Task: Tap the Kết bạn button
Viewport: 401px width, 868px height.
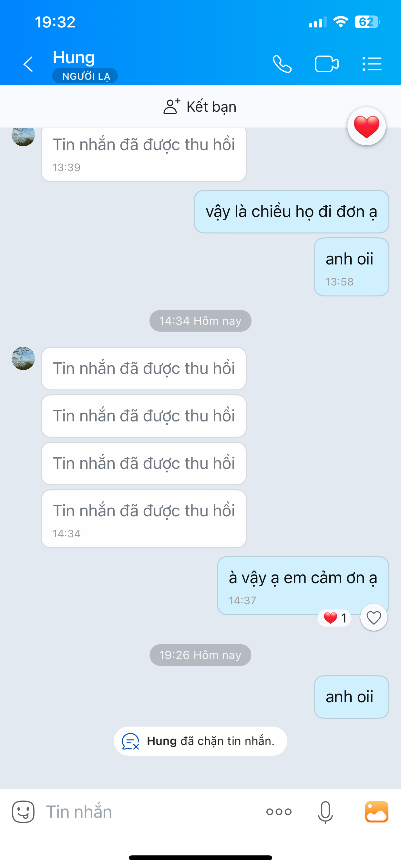Action: [200, 107]
